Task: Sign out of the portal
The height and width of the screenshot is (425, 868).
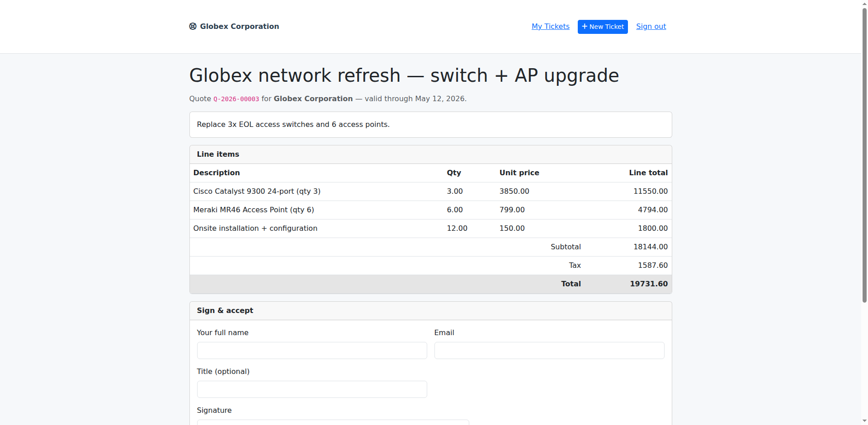Action: [651, 26]
